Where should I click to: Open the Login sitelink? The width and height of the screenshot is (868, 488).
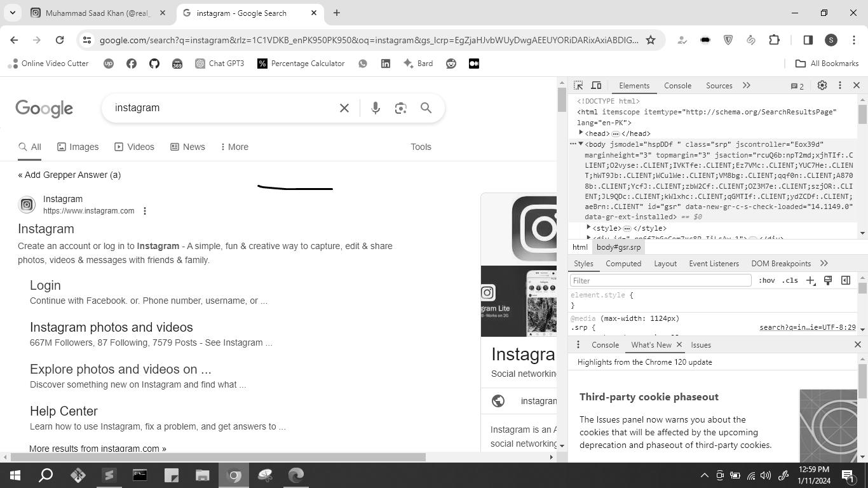click(x=45, y=285)
